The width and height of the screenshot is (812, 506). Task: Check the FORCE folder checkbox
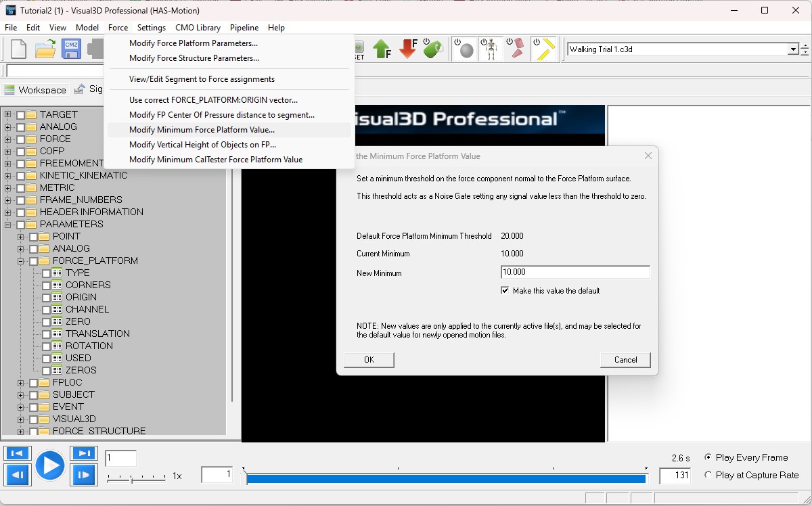[20, 139]
